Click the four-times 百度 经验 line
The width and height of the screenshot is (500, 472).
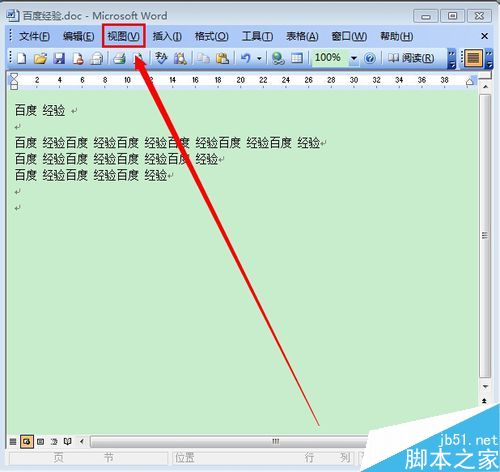pyautogui.click(x=117, y=159)
